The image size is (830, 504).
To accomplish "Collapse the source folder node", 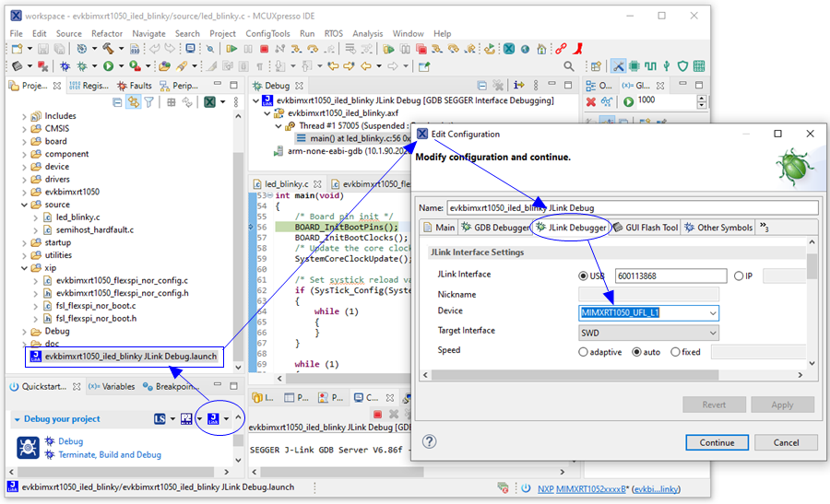I will [24, 205].
